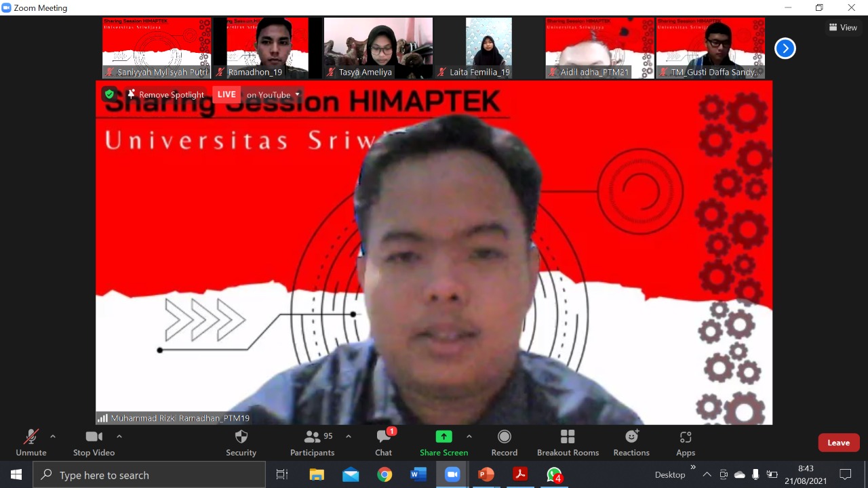Select Ramadhon_19 video thumbnail

tap(267, 48)
